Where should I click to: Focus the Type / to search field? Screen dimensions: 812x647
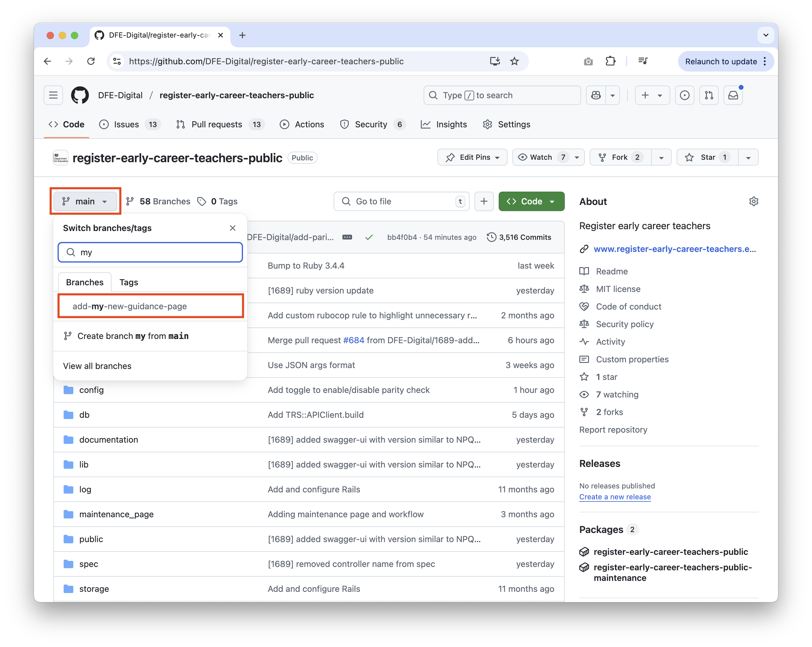502,95
